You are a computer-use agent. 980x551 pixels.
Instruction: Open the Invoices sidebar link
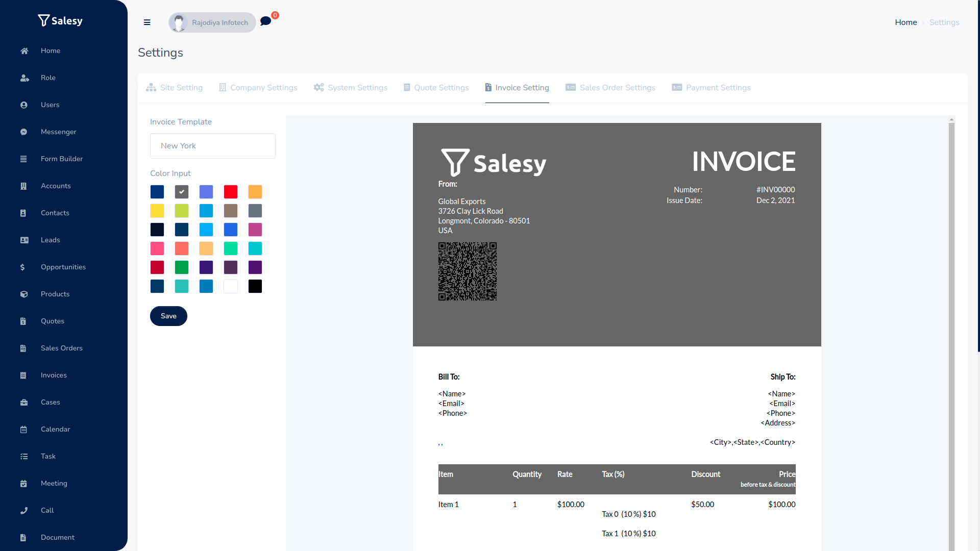point(54,375)
